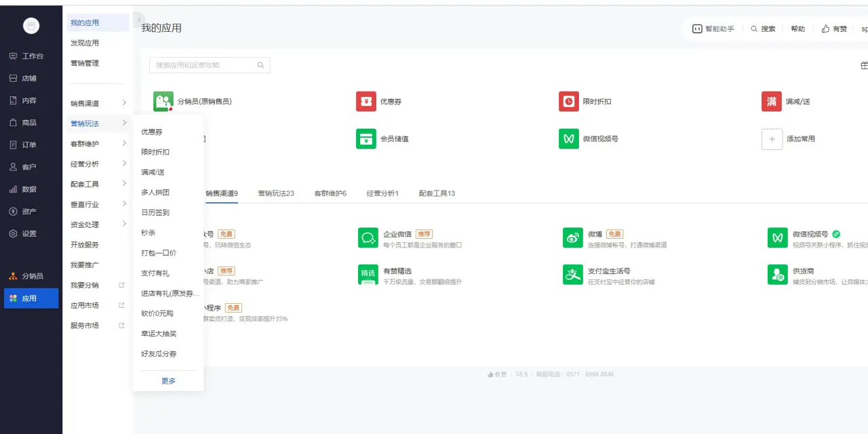Image resolution: width=868 pixels, height=434 pixels.
Task: Expand the 客群维护 sidebar arrow
Action: pos(124,144)
